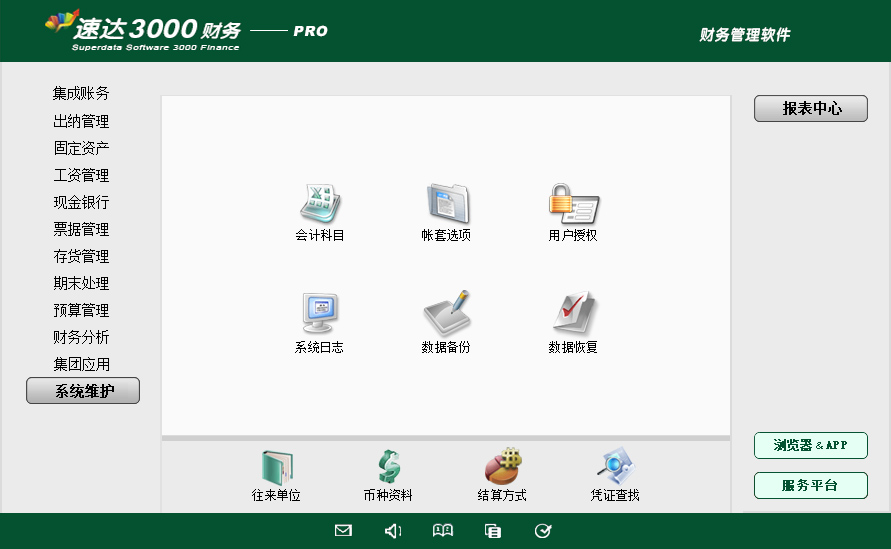
Task: Open the 币种资料 currency icon
Action: 389,467
